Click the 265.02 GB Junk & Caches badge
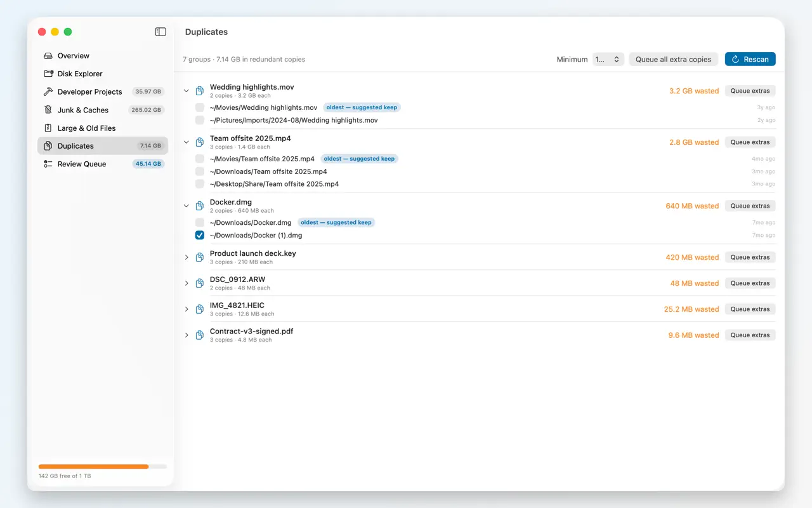The height and width of the screenshot is (508, 812). coord(147,110)
